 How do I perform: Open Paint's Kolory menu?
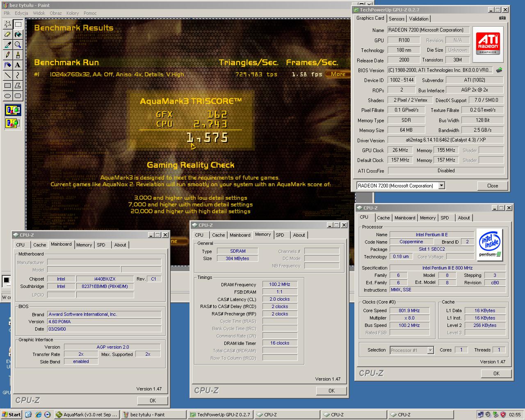[73, 13]
